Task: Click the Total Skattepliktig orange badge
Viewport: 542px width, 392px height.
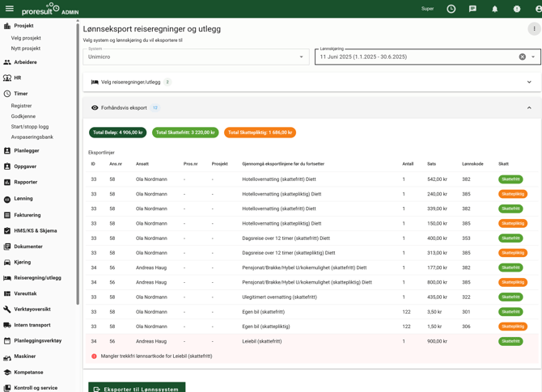Action: 260,133
